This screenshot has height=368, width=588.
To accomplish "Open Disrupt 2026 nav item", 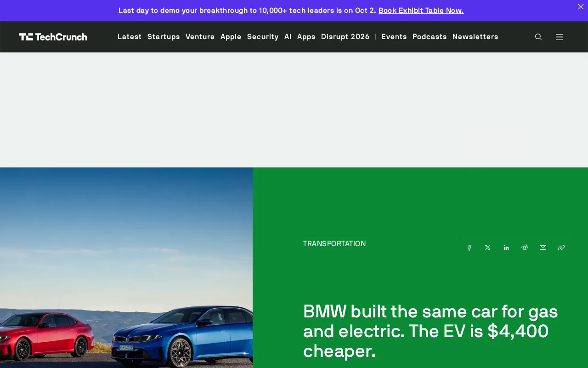I will pyautogui.click(x=345, y=37).
